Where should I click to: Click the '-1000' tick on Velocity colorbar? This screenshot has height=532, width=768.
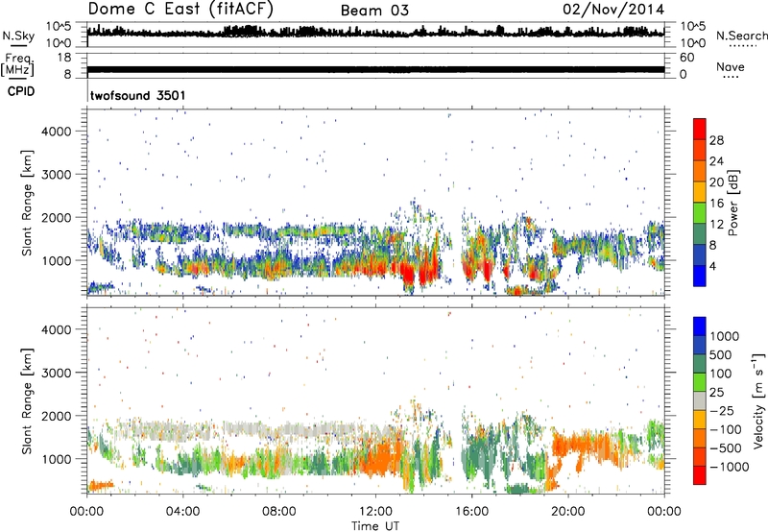729,467
